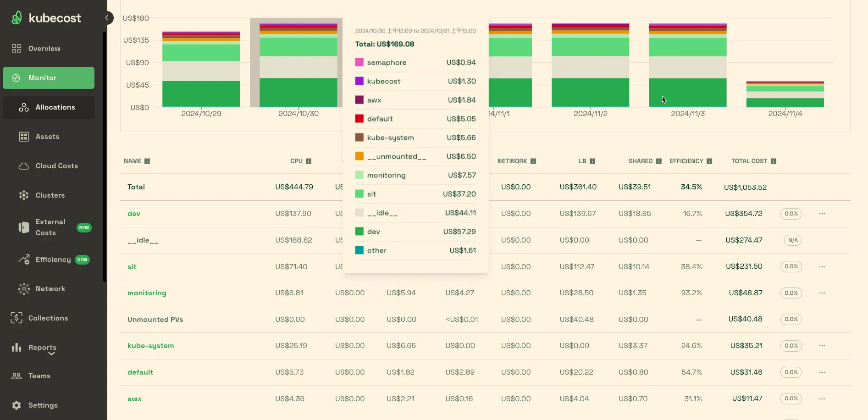
Task: Open the default namespace link
Action: pyautogui.click(x=140, y=372)
